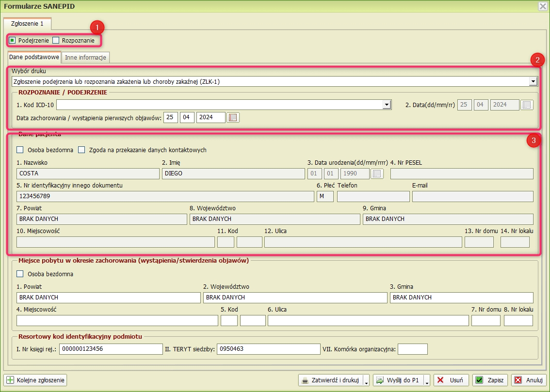Expand the Wybór druku dropdown
550x392 pixels.
tap(533, 82)
